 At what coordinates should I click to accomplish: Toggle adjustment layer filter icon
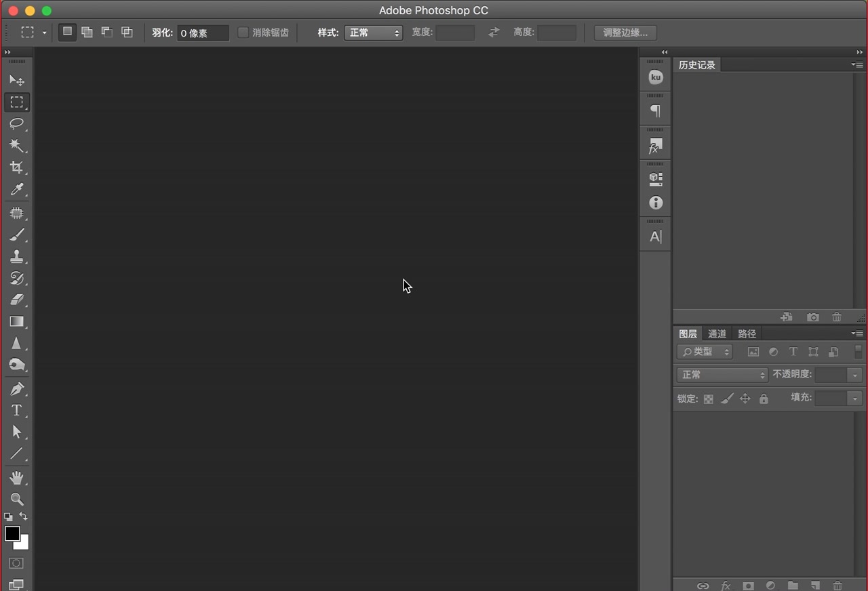(773, 352)
